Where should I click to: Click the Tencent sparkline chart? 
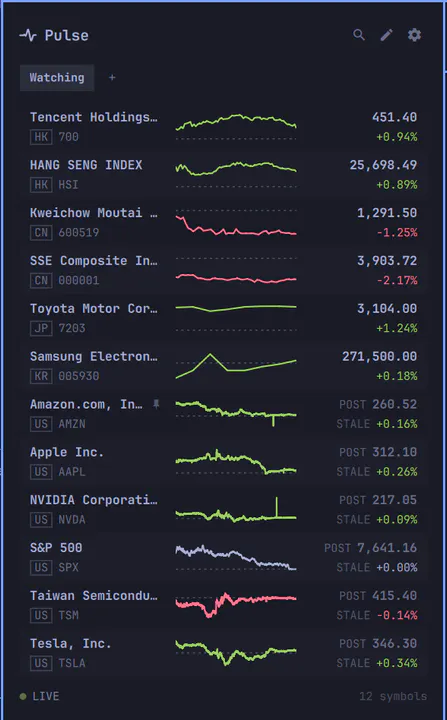[x=236, y=126]
